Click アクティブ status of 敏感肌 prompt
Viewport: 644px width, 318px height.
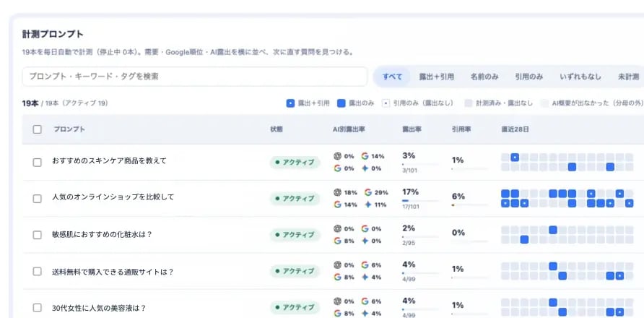click(295, 234)
